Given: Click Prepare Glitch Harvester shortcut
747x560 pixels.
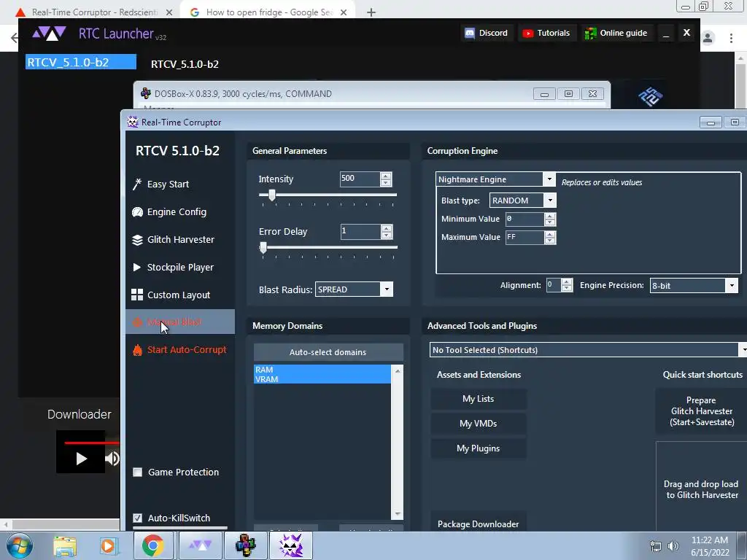Looking at the screenshot, I should [x=701, y=411].
